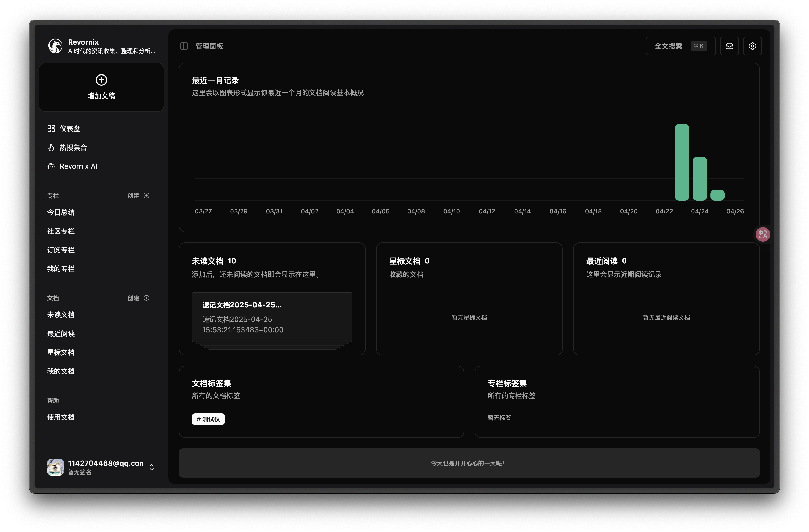The height and width of the screenshot is (532, 809).
Task: Open 仪表盘 in the sidebar
Action: coord(101,128)
